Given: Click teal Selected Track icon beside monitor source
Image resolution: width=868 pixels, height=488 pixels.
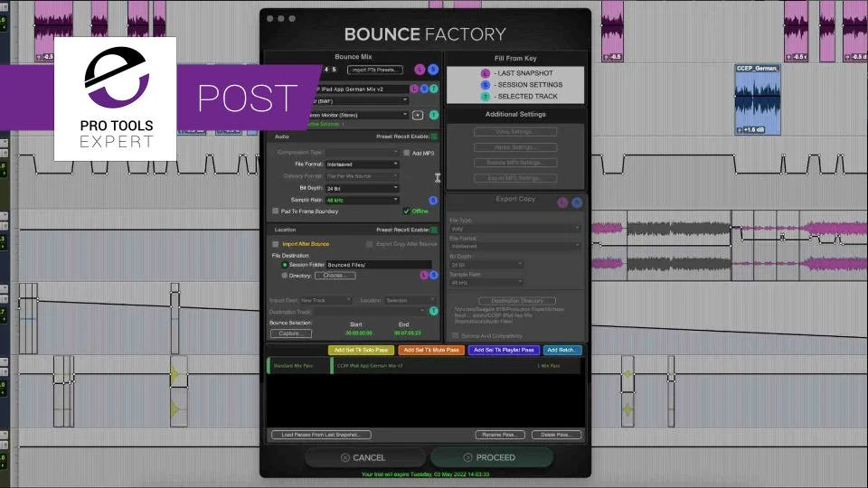Looking at the screenshot, I should click(434, 115).
